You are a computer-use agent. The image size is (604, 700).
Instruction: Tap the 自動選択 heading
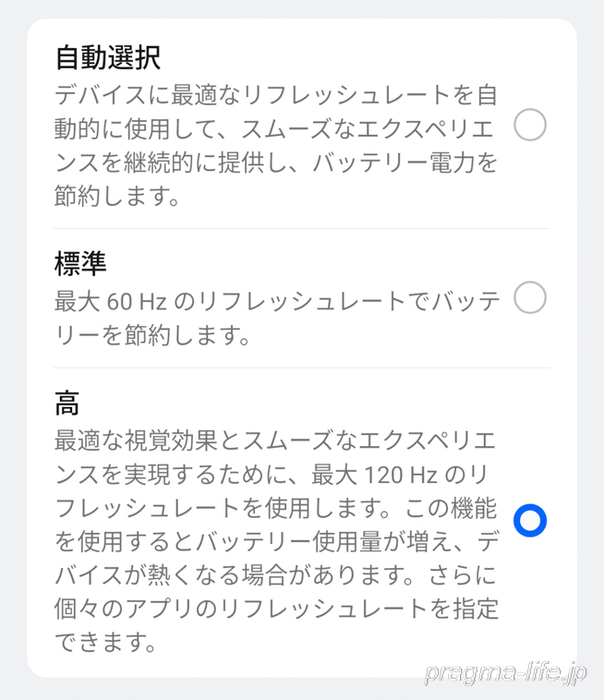tap(108, 57)
